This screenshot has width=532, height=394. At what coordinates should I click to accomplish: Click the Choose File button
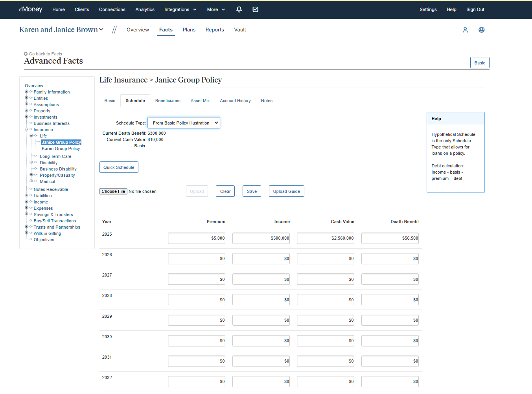(113, 191)
